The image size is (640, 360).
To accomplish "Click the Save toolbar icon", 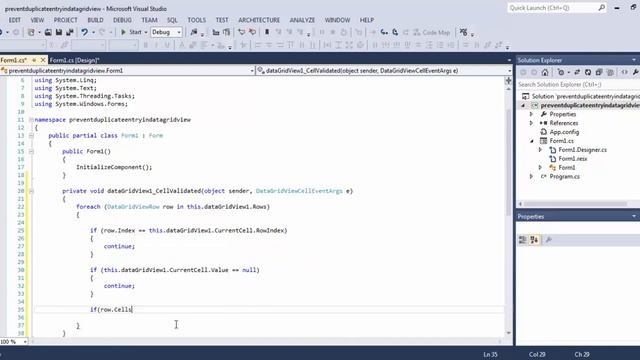I will 59,32.
